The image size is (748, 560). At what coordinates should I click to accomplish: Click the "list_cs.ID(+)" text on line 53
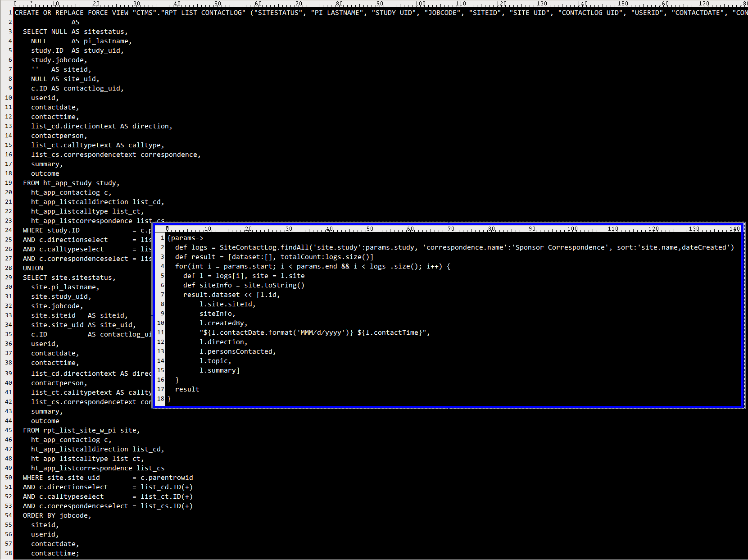167,506
